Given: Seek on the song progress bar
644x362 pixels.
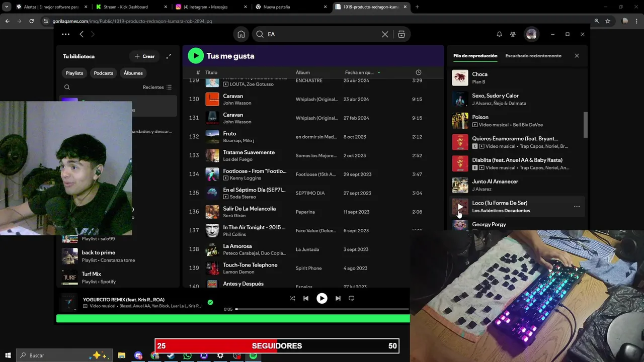Looking at the screenshot, I should (322, 309).
